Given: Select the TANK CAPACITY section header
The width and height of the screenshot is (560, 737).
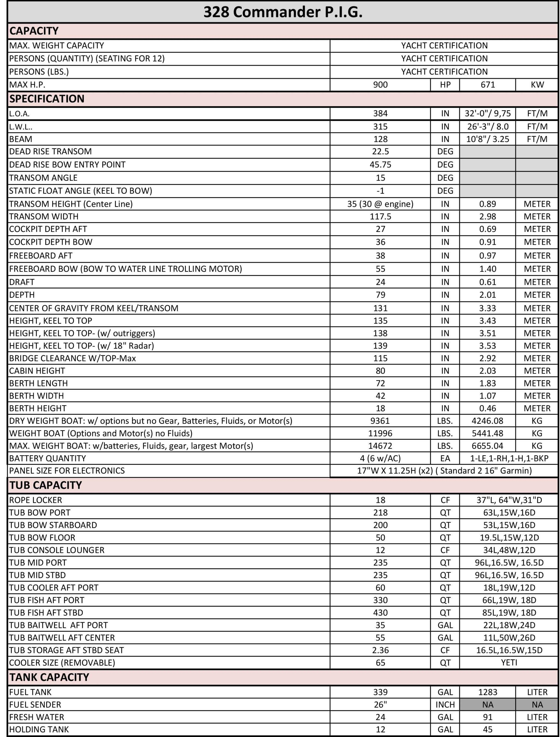Looking at the screenshot, I should pyautogui.click(x=283, y=677).
